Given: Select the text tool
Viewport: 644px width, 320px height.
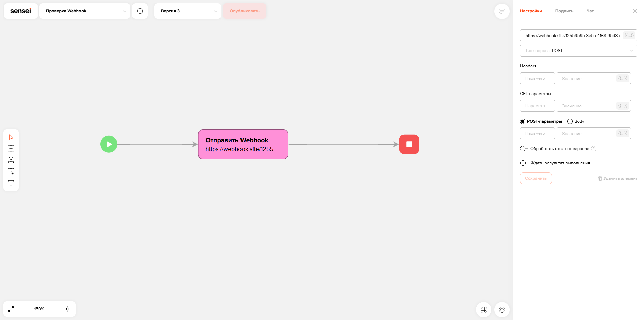Looking at the screenshot, I should 11,183.
